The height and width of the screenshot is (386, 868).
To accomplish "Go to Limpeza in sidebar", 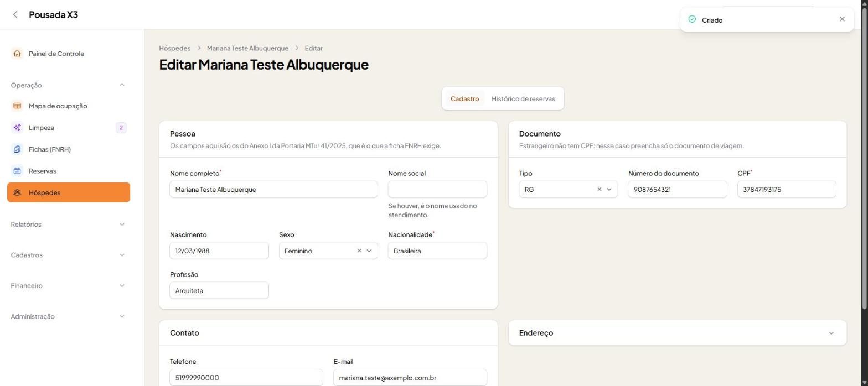I will pyautogui.click(x=69, y=128).
